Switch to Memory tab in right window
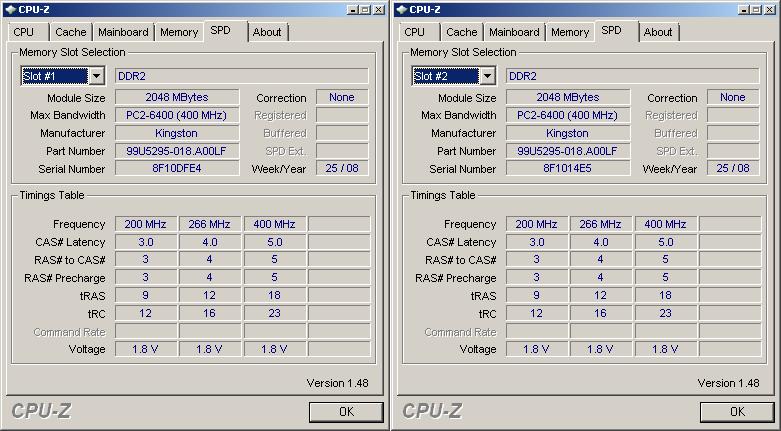Screen dimensions: 781x431 coord(570,32)
